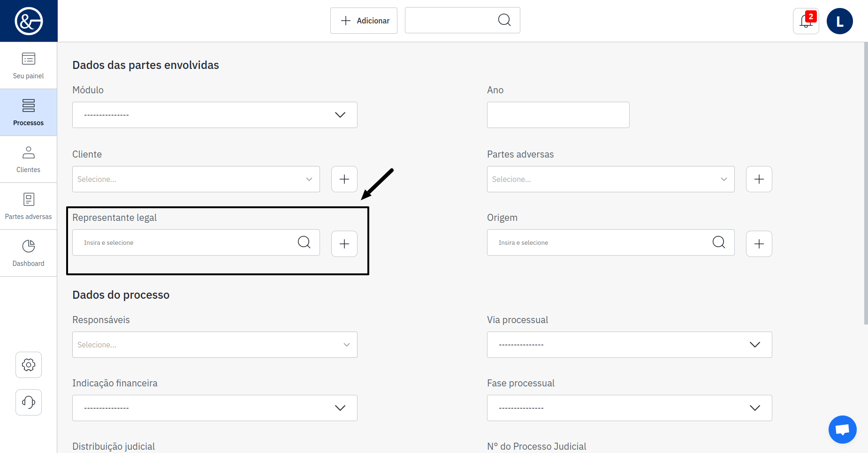868x453 pixels.
Task: Open Clientes in the sidebar
Action: click(29, 159)
